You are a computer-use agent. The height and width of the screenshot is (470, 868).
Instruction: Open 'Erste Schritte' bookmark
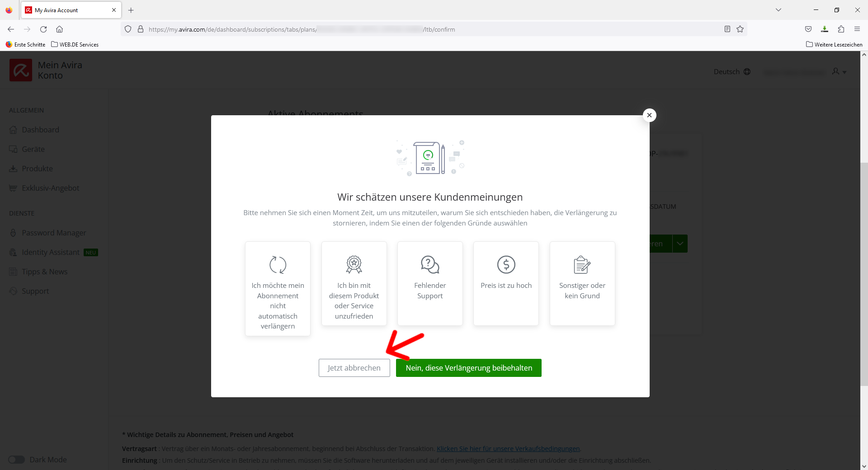tap(25, 45)
